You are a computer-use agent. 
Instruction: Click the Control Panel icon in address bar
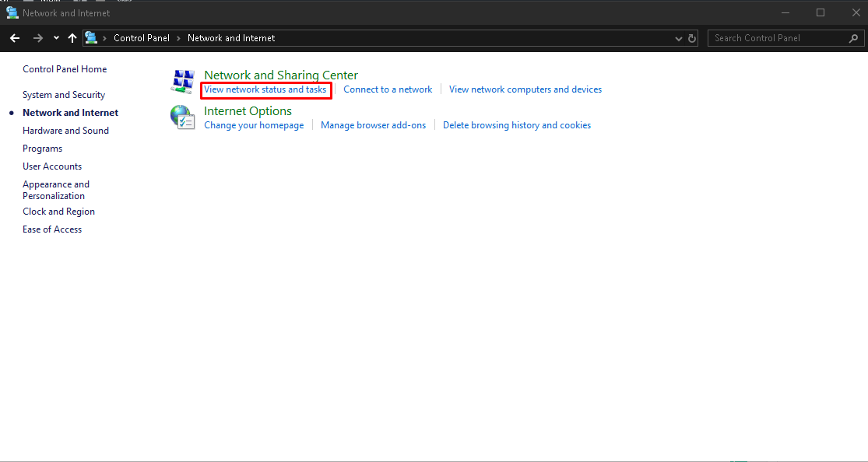(91, 37)
